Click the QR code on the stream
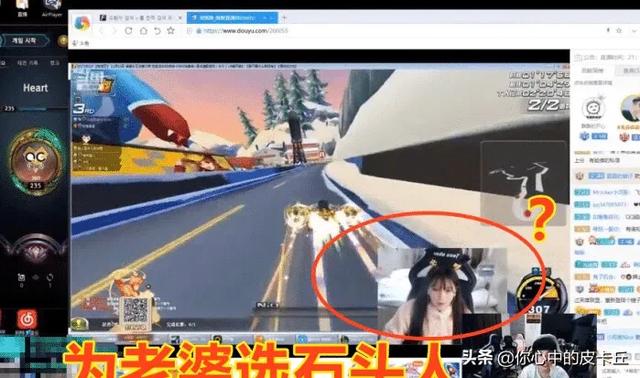This screenshot has width=640, height=378. click(136, 311)
